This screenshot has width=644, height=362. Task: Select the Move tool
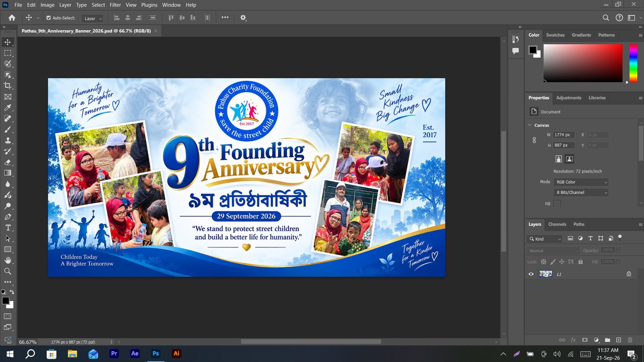click(8, 42)
